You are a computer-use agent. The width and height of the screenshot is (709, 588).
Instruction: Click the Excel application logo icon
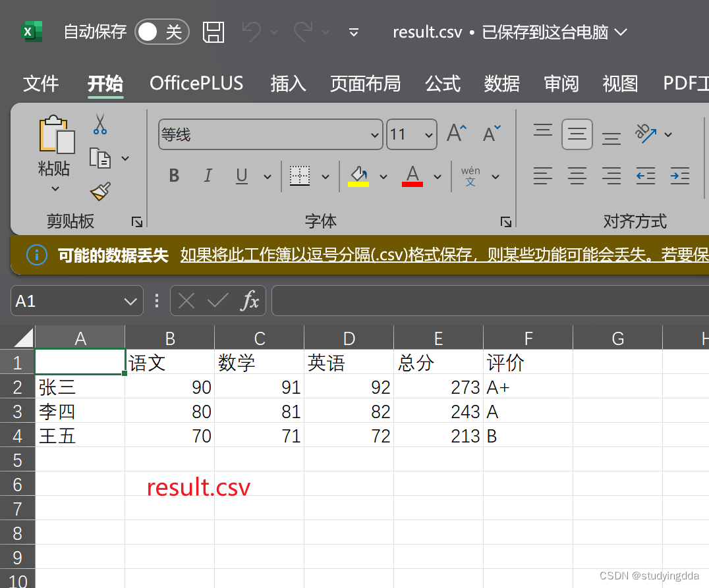tap(32, 32)
